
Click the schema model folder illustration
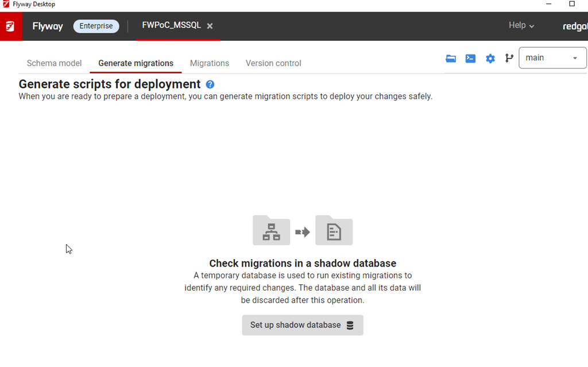(271, 230)
